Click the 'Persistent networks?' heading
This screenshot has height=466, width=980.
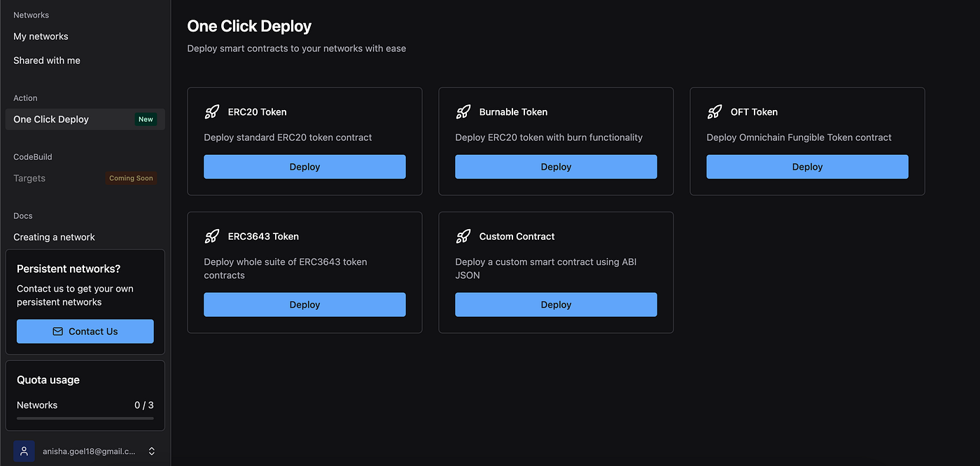(69, 268)
